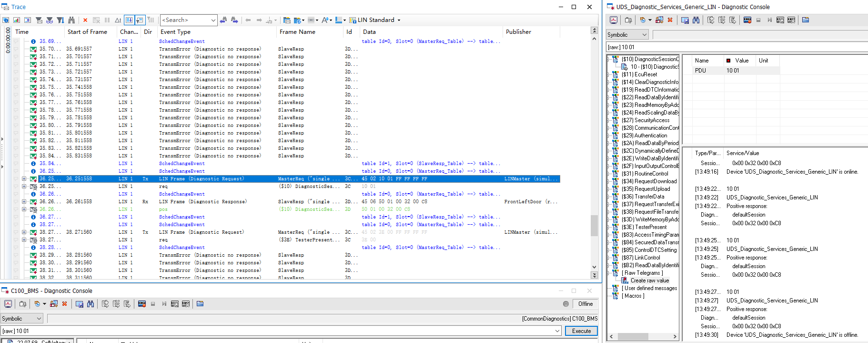Click the red X delete icon in Trace toolbar

85,20
